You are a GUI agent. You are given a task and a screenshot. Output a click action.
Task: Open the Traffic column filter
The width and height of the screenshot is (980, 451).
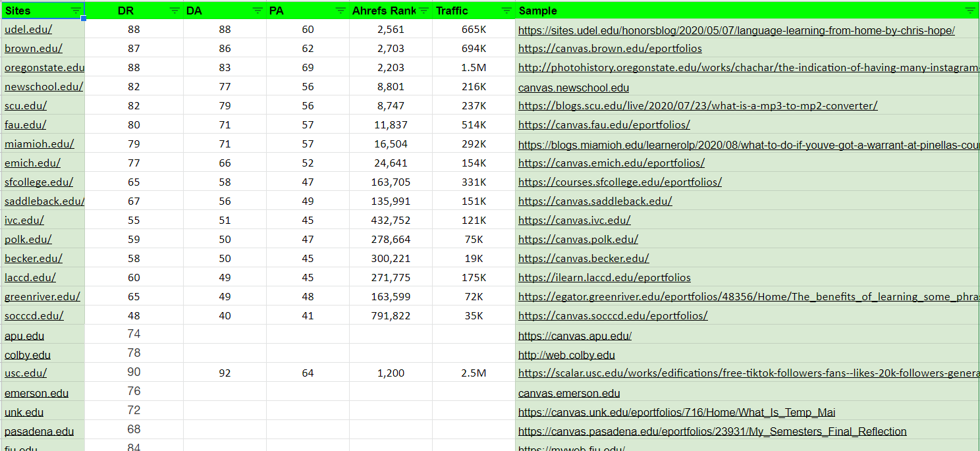(506, 11)
